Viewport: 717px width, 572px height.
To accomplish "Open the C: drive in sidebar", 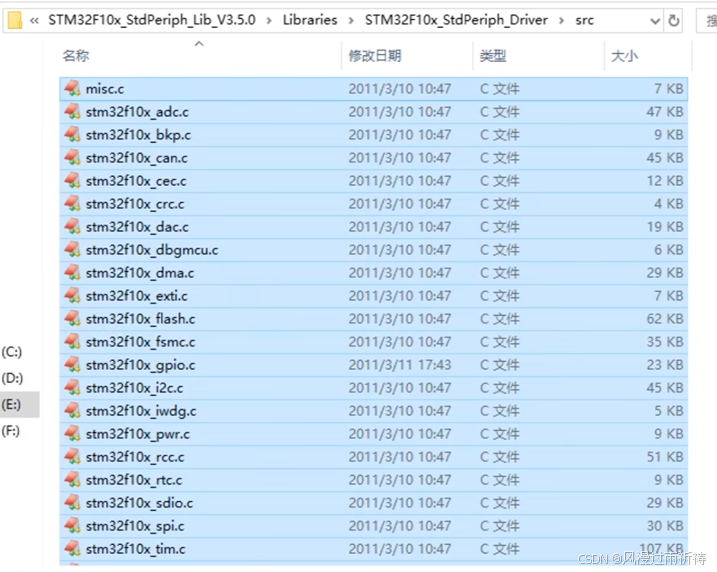I will (x=11, y=352).
